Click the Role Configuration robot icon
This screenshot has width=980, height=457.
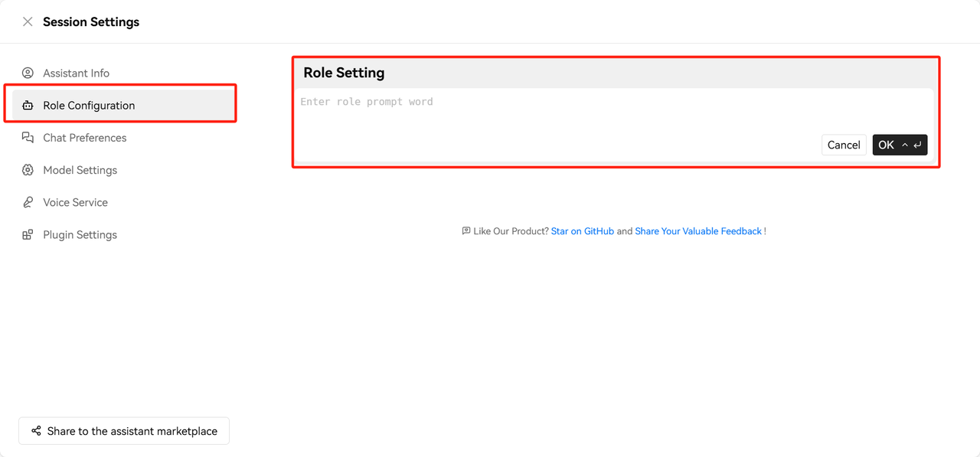[28, 106]
